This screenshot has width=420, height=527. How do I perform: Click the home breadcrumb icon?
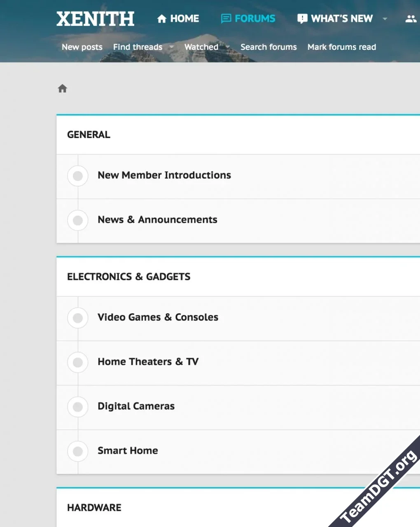coord(63,89)
